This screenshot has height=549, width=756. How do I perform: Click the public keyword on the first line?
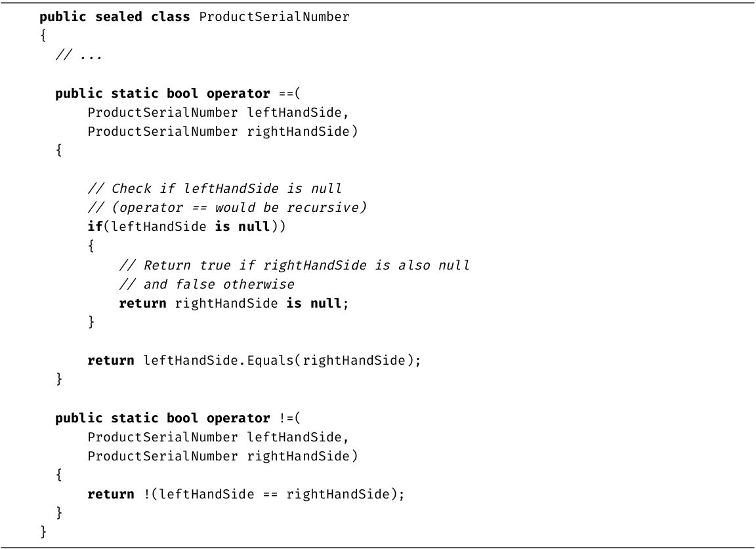click(63, 17)
